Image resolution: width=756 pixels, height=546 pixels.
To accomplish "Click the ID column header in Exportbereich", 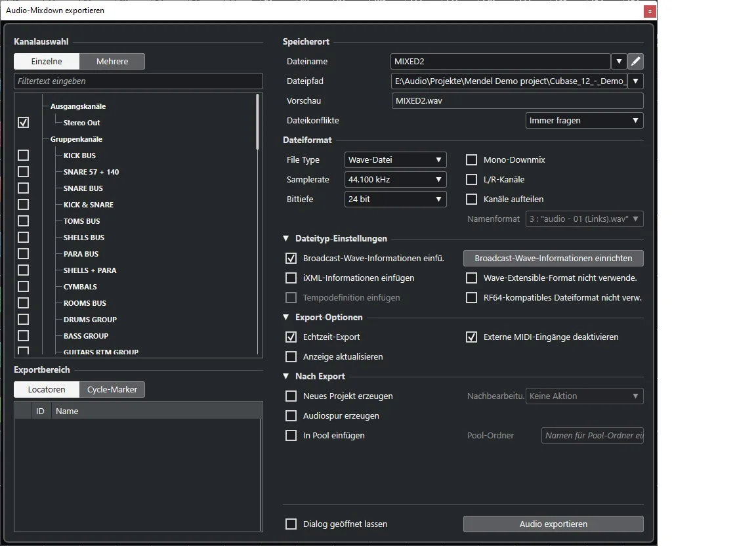I will pyautogui.click(x=40, y=411).
